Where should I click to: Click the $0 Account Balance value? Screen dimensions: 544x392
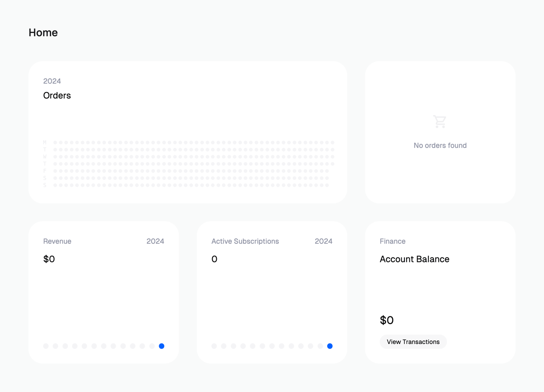(387, 320)
